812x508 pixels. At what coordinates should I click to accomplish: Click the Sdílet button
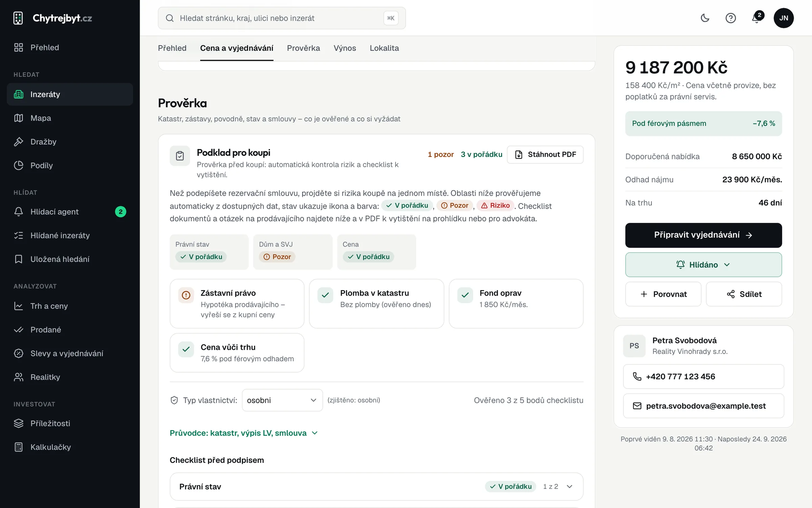point(744,294)
